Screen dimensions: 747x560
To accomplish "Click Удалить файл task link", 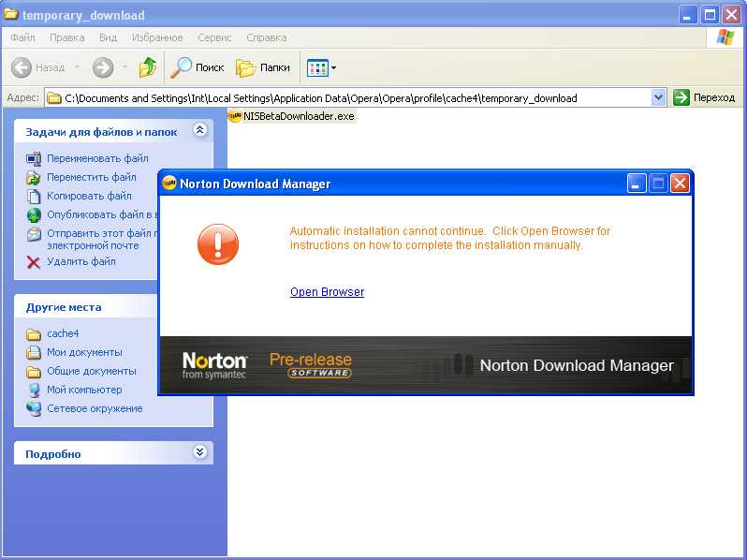I will (81, 261).
